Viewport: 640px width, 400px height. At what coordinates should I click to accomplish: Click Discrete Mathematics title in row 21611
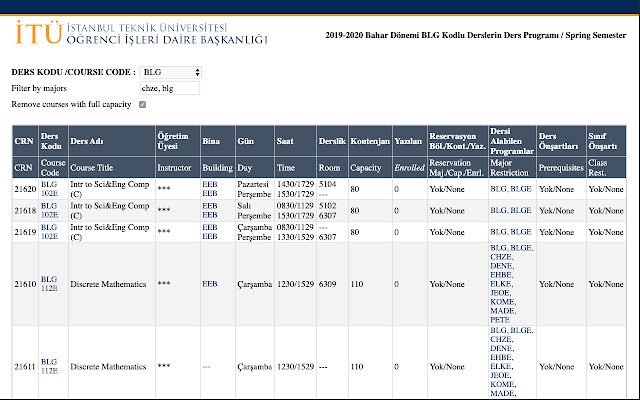(108, 367)
